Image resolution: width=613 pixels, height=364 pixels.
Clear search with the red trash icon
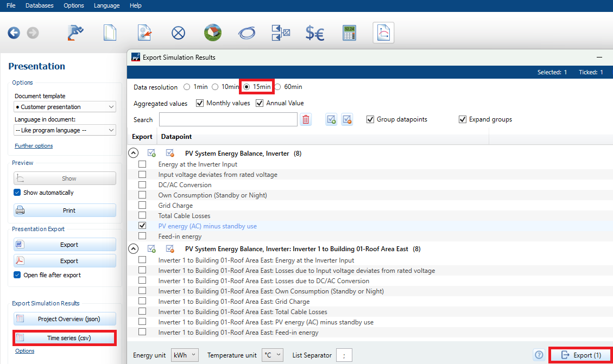tap(306, 120)
